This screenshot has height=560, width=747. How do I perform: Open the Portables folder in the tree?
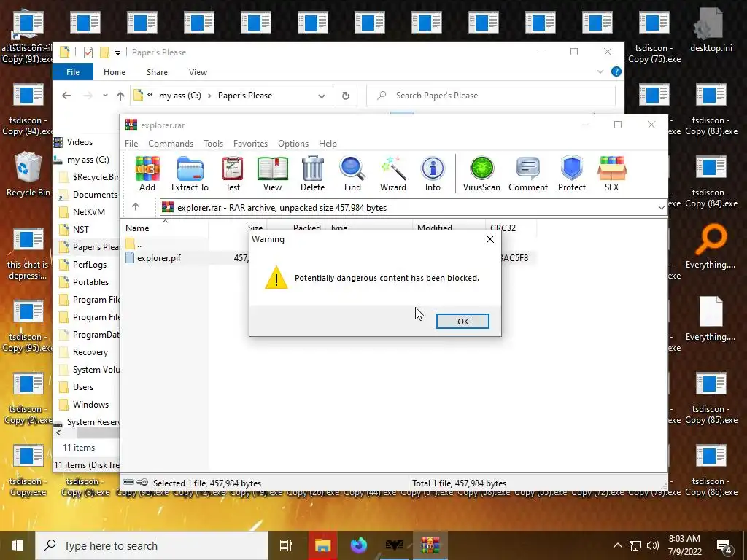tap(90, 282)
